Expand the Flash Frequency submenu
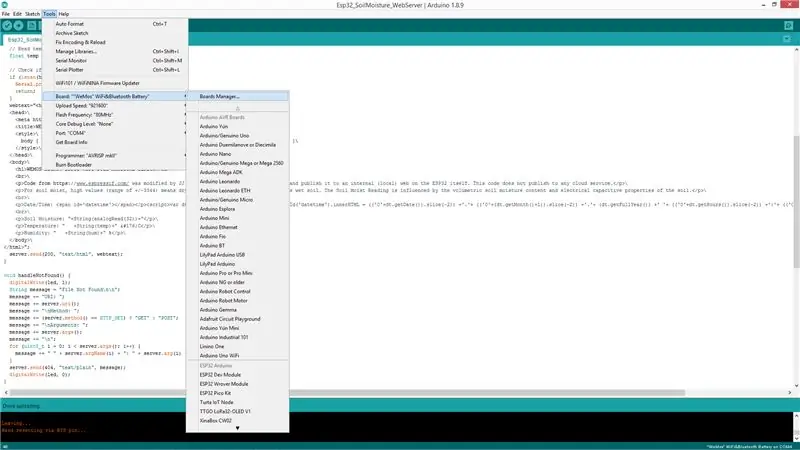 [115, 115]
